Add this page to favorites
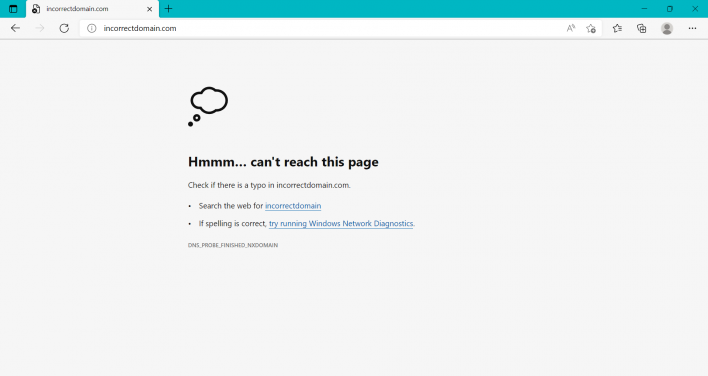The width and height of the screenshot is (708, 376). tap(591, 28)
